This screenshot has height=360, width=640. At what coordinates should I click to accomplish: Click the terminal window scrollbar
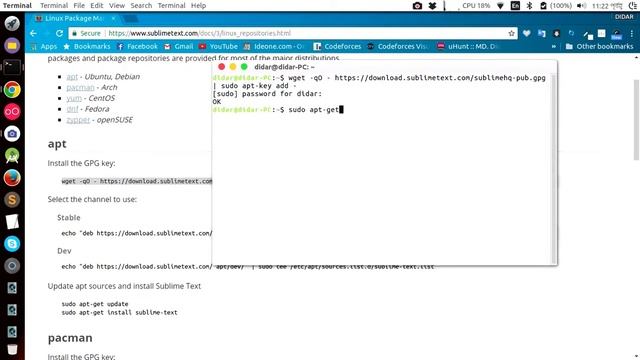click(x=553, y=169)
